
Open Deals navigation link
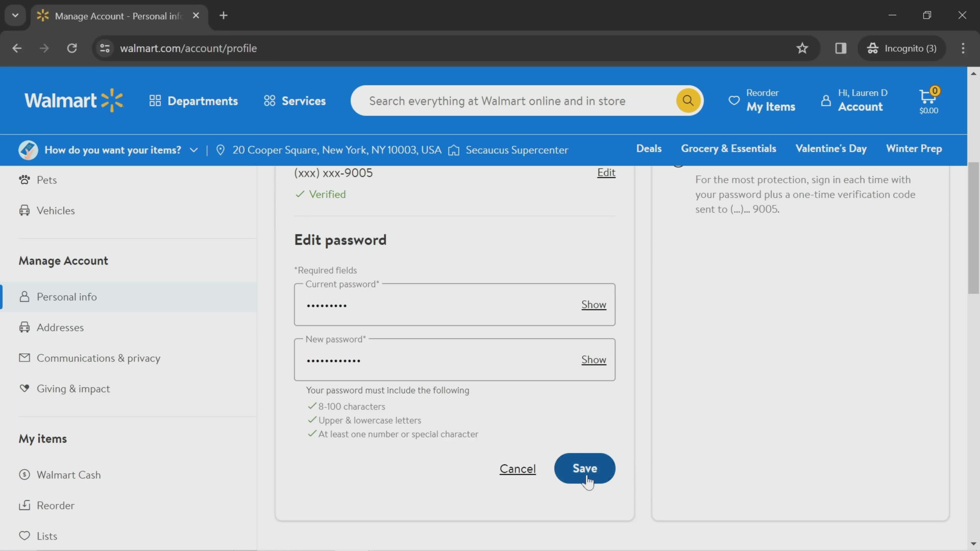tap(649, 149)
